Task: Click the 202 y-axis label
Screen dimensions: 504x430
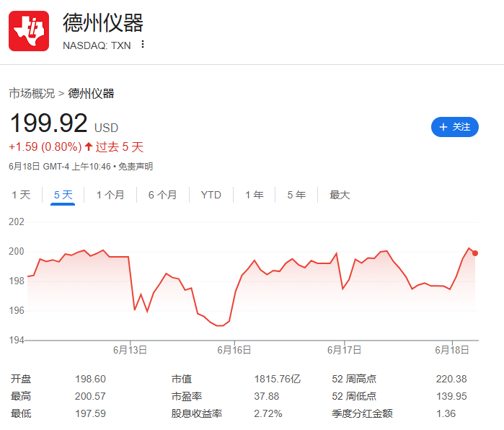Action: (17, 222)
